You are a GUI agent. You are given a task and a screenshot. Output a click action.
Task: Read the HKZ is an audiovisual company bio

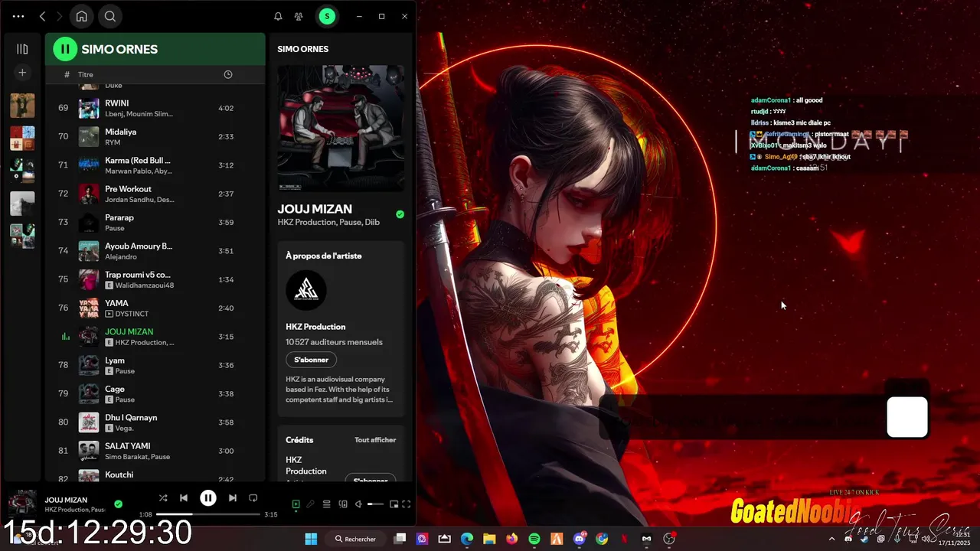(x=340, y=390)
